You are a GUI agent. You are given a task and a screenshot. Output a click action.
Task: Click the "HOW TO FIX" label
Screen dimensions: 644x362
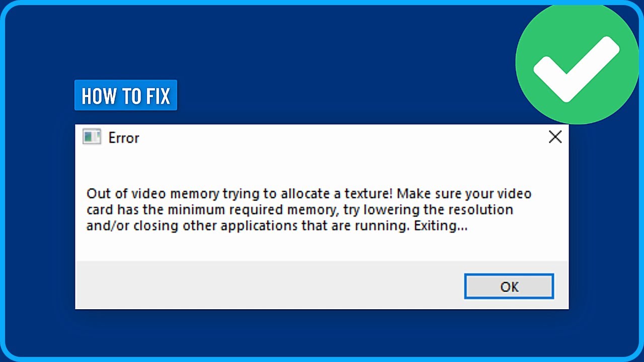(126, 95)
